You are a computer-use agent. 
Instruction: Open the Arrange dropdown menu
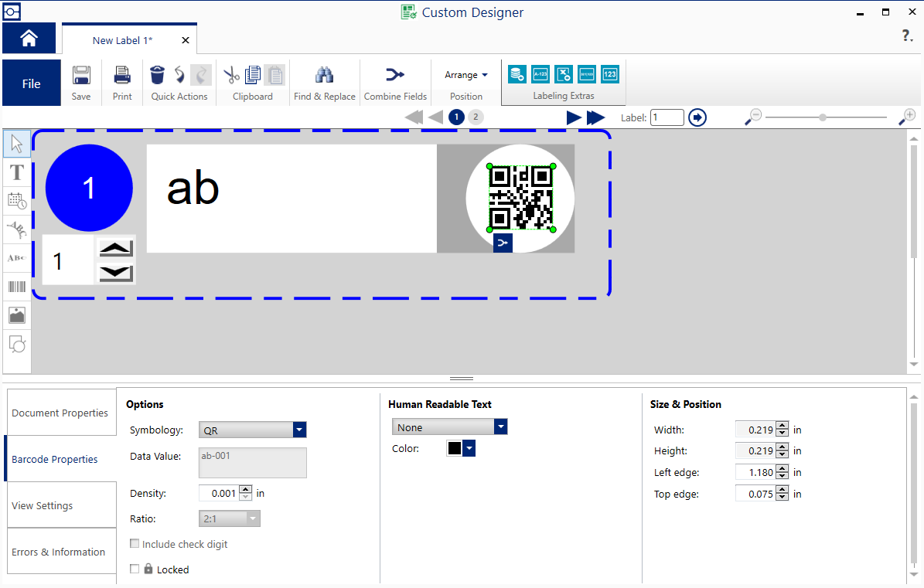(x=465, y=75)
